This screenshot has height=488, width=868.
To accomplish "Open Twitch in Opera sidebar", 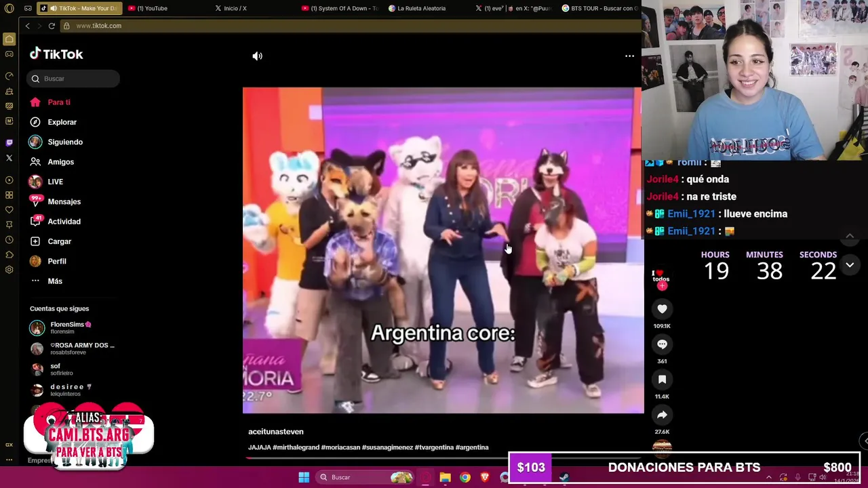I will point(9,142).
